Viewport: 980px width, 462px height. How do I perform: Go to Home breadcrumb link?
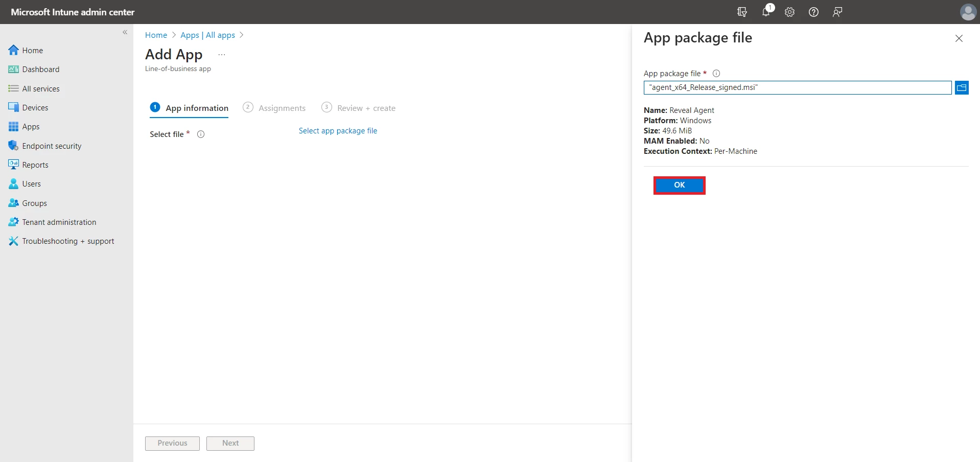pos(156,35)
